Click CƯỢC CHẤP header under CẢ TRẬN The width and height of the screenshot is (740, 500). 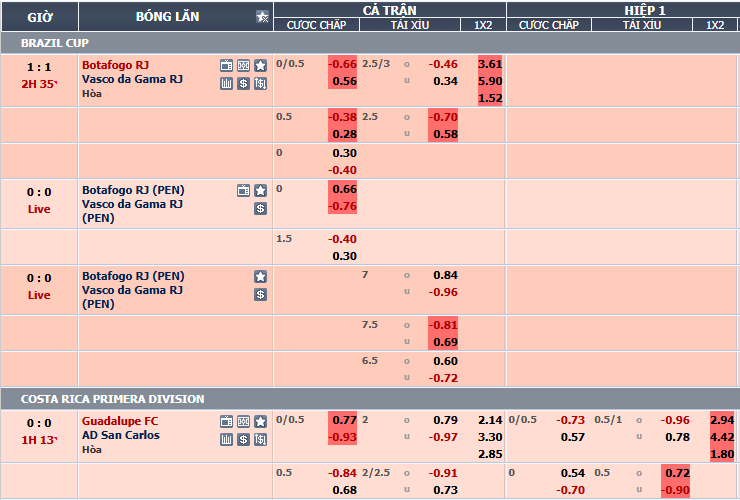tap(317, 25)
